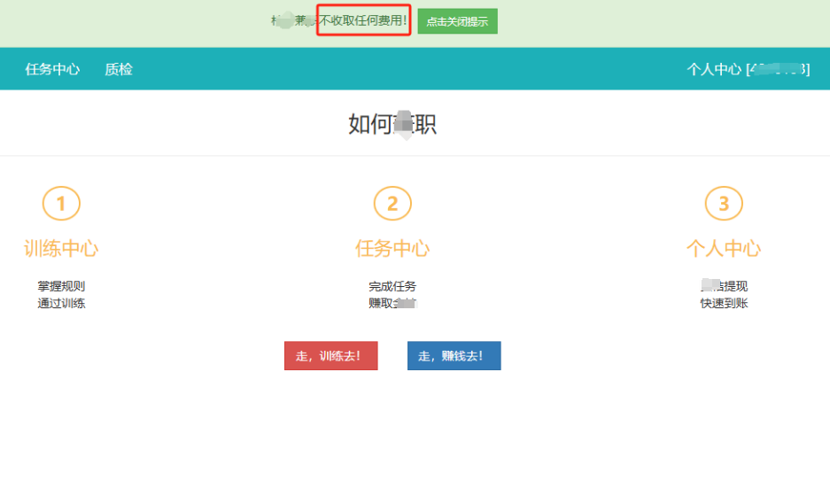The height and width of the screenshot is (504, 830).
Task: Select the orange 个人中心 step heading
Action: (724, 248)
